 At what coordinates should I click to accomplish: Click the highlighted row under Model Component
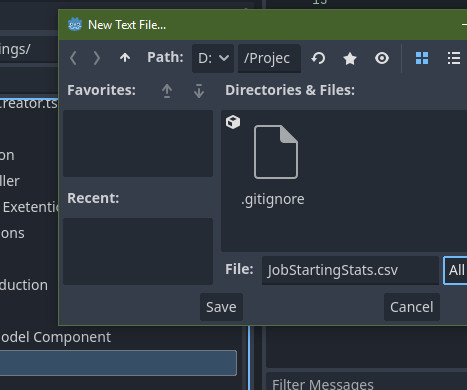(118, 363)
